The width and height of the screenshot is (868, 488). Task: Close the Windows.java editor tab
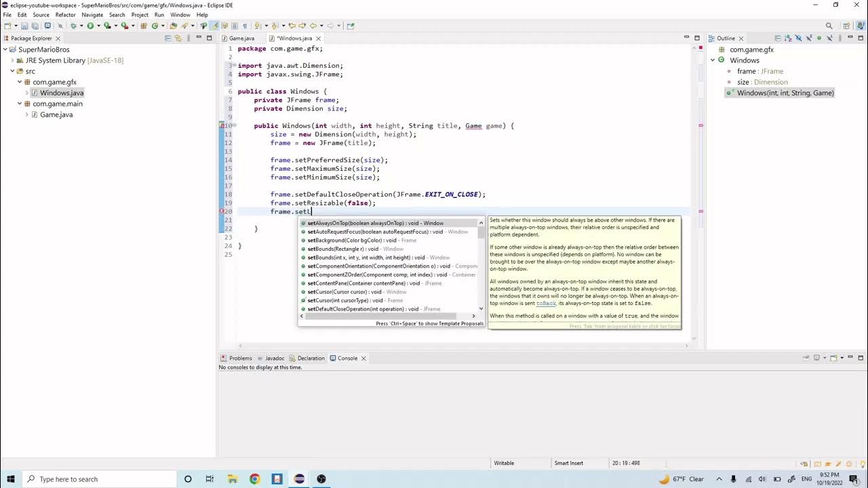318,39
